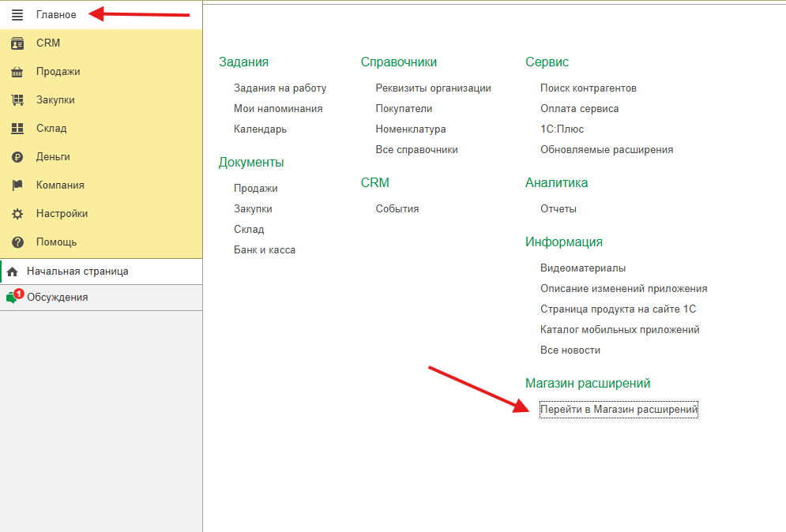786x532 pixels.
Task: Open Оплата сервиса
Action: [579, 109]
